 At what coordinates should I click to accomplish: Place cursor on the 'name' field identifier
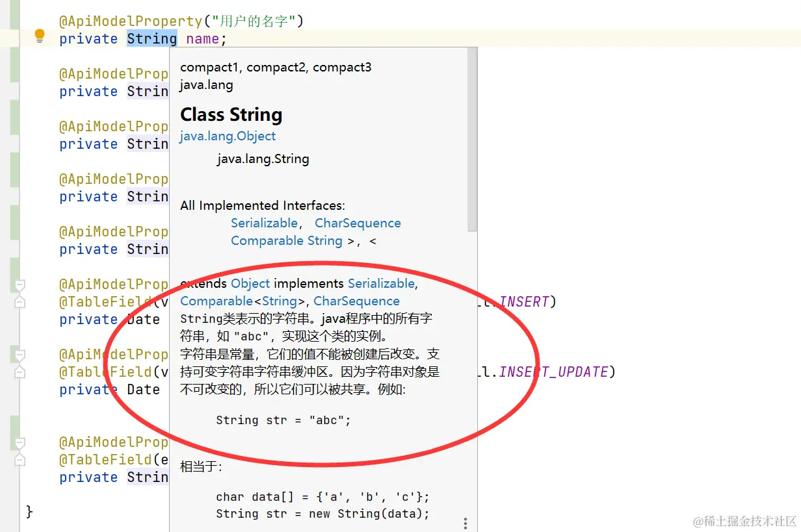point(203,39)
